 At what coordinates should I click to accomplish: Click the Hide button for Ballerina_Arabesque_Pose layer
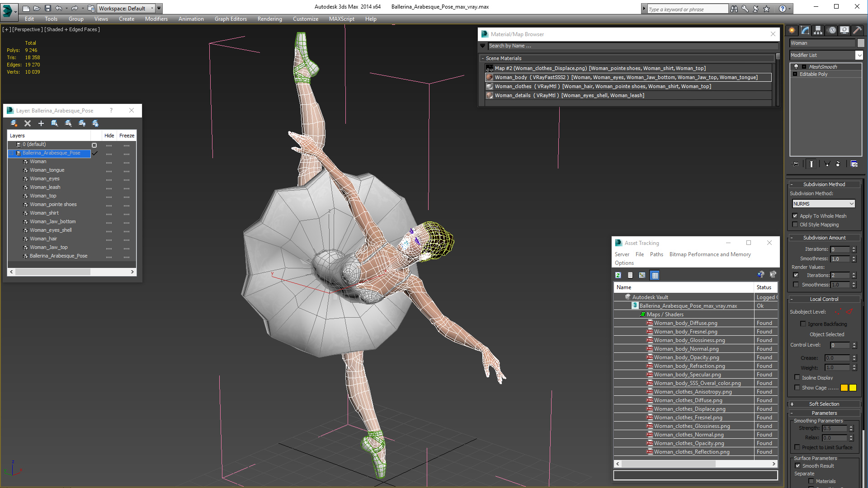(x=109, y=153)
